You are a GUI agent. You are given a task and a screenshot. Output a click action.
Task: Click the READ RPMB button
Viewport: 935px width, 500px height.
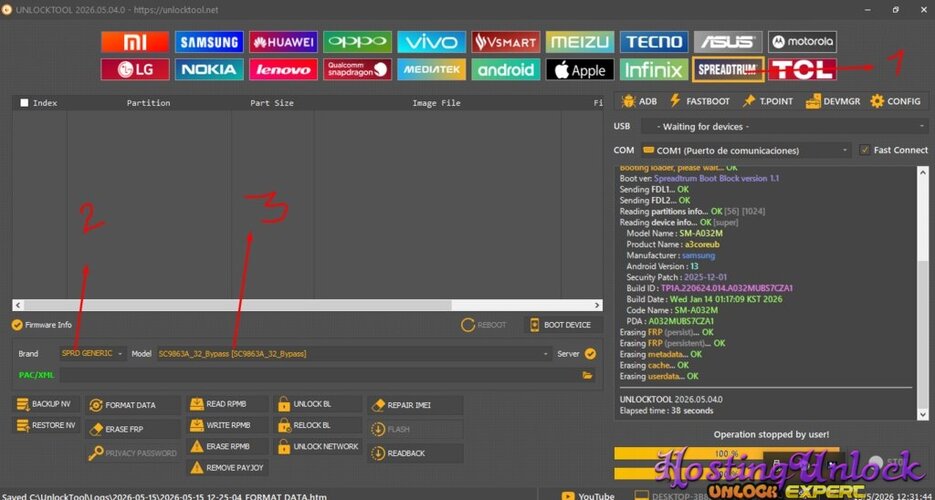coord(227,404)
